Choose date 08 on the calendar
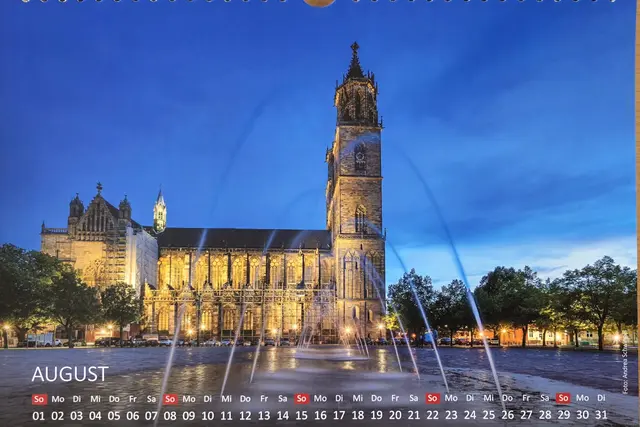Screen dimensions: 640x427 (x=170, y=416)
